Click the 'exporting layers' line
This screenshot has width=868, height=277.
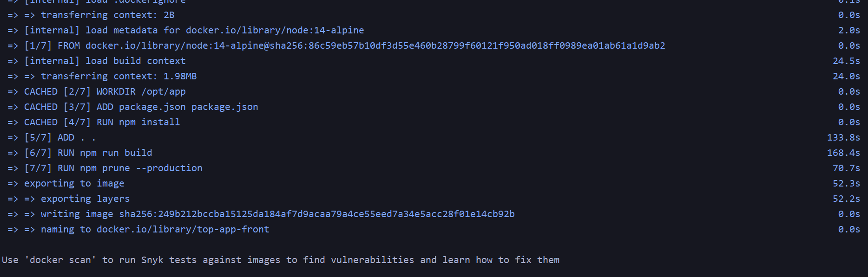tap(85, 199)
